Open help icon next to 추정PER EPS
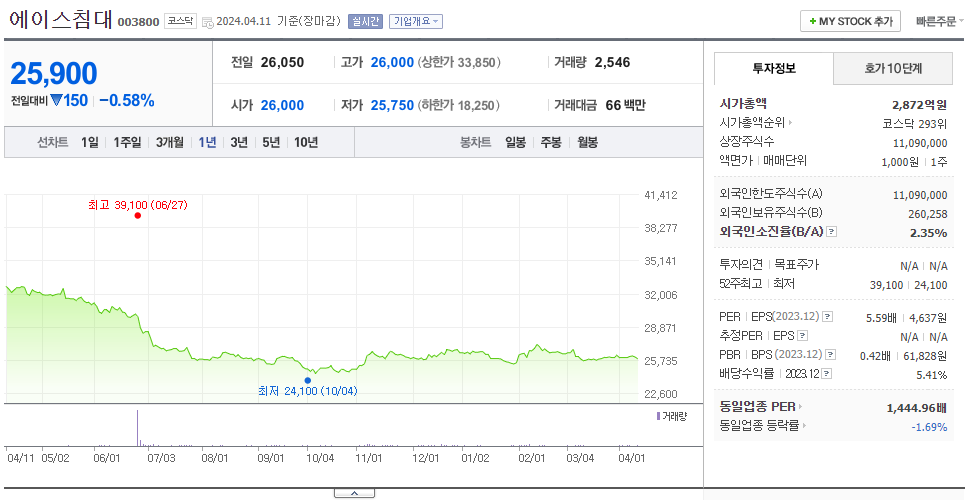The image size is (968, 500). point(802,336)
